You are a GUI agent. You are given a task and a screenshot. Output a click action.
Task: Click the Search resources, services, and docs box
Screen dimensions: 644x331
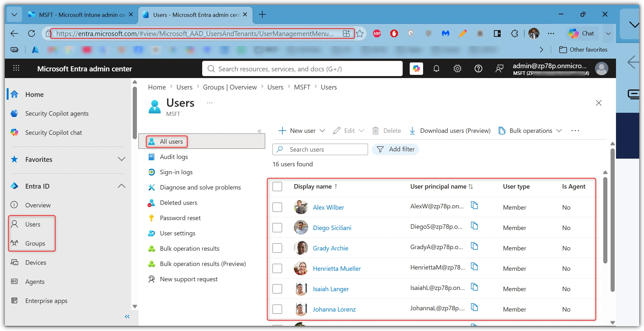coord(302,68)
